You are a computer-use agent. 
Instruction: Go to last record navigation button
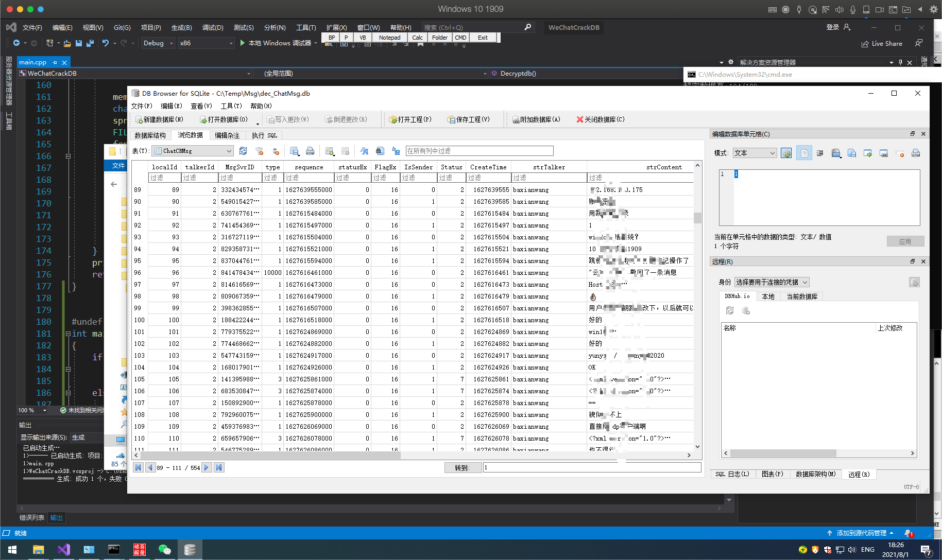(219, 467)
